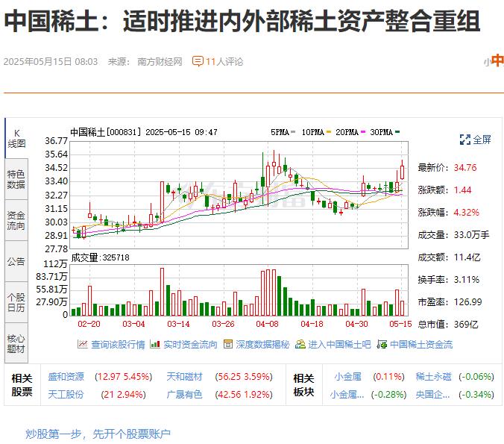504x444 pixels.
Task: Click the 成交量:325718 volume label
Action: pos(100,257)
